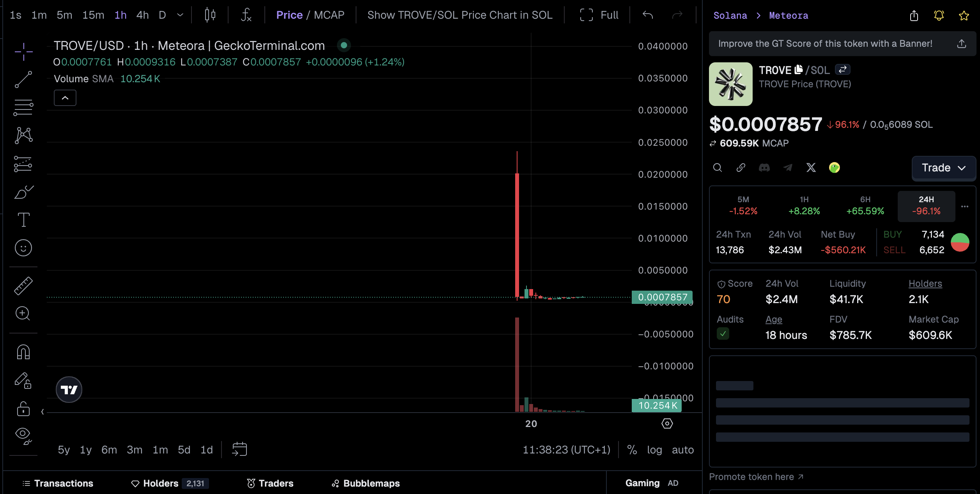The width and height of the screenshot is (980, 494).
Task: Enable log scale on the price axis
Action: click(x=654, y=450)
